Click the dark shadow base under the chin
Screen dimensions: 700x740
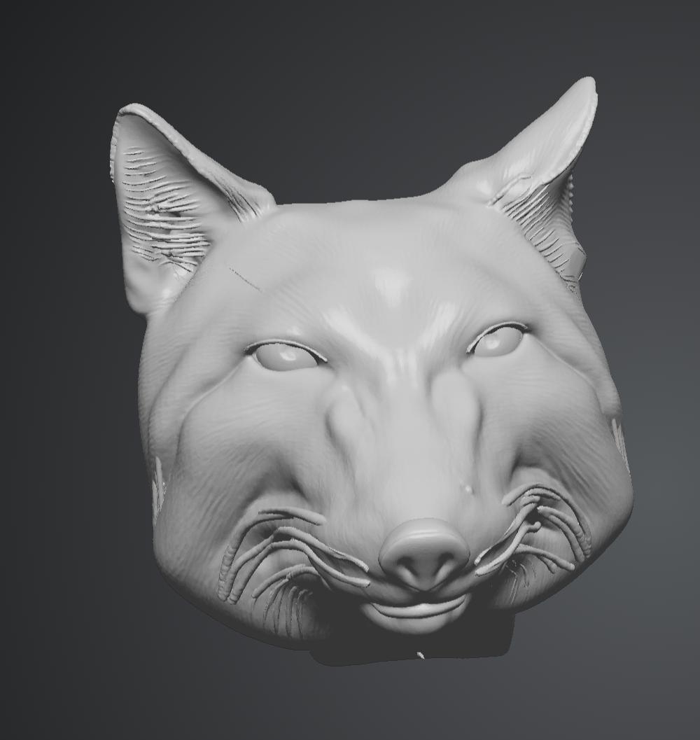tap(420, 648)
